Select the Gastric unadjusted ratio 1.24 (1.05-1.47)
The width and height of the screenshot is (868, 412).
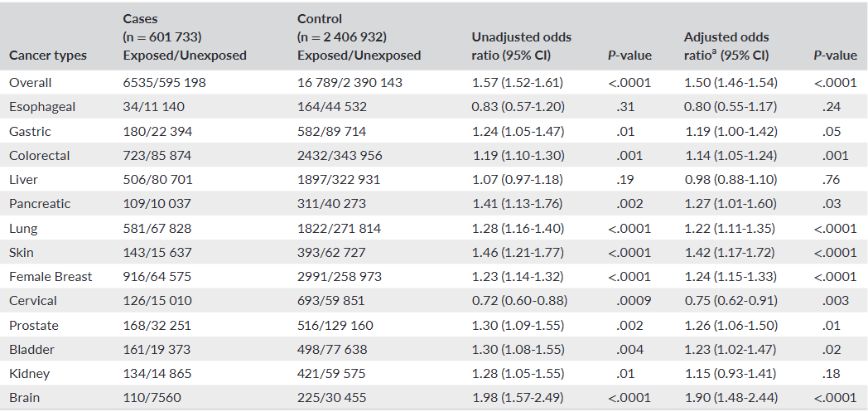click(518, 132)
